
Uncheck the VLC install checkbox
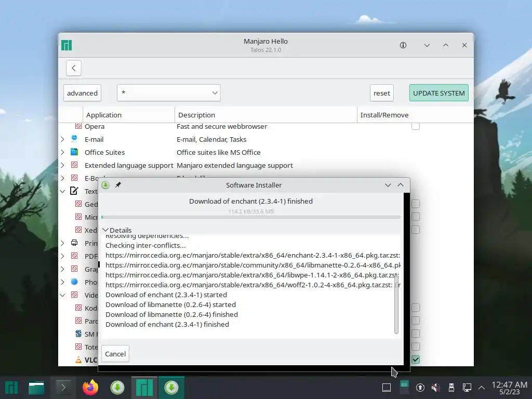(x=416, y=360)
